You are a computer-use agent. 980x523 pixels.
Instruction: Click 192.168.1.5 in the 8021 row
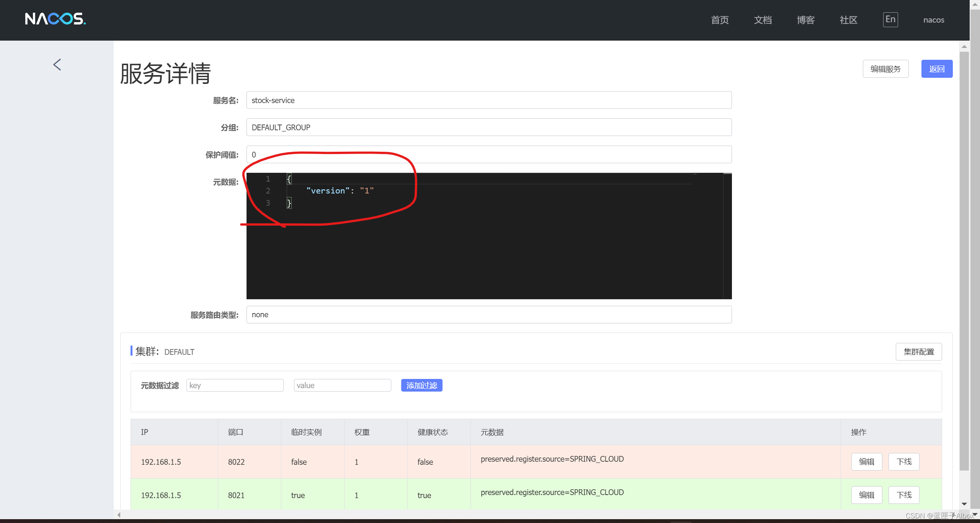click(x=161, y=495)
